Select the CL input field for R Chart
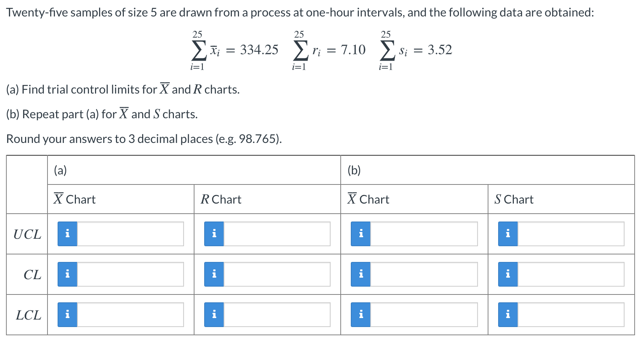644x342 pixels. coord(277,274)
